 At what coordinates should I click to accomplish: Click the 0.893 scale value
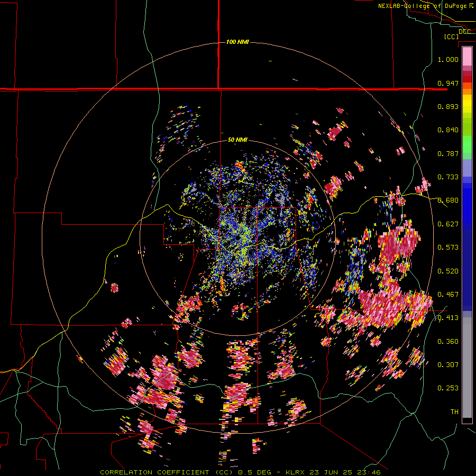(448, 106)
